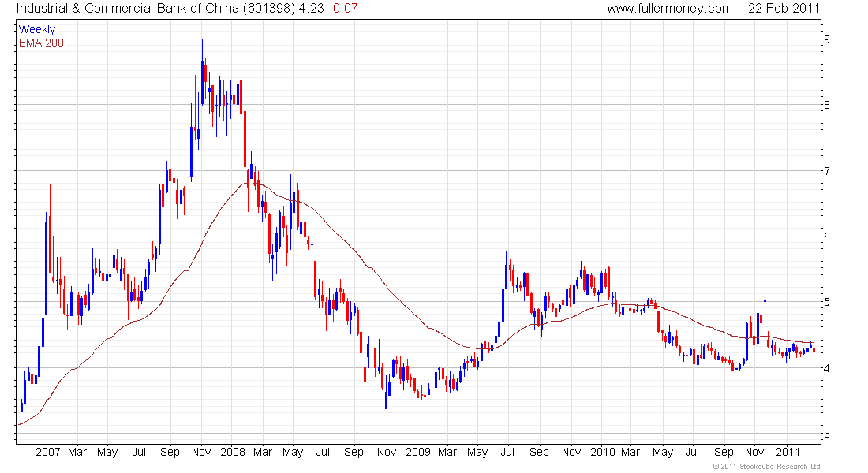The height and width of the screenshot is (473, 868).
Task: Click the Mar label right after 2007
Action: pyautogui.click(x=77, y=452)
